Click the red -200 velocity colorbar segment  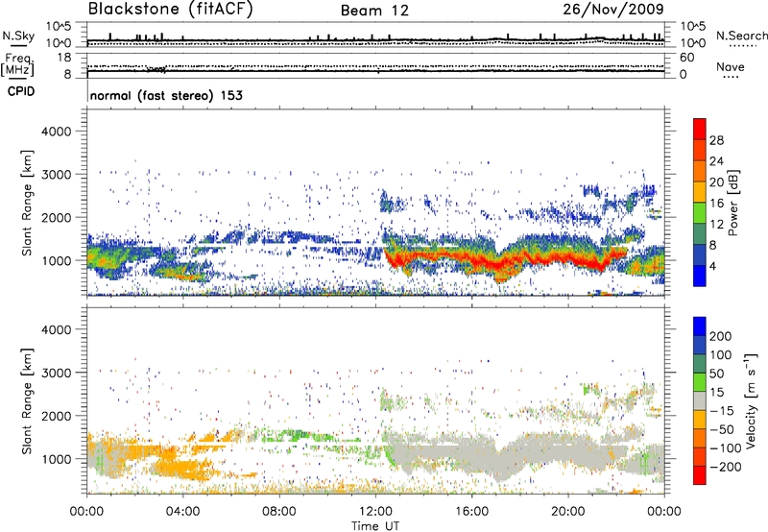tap(700, 475)
